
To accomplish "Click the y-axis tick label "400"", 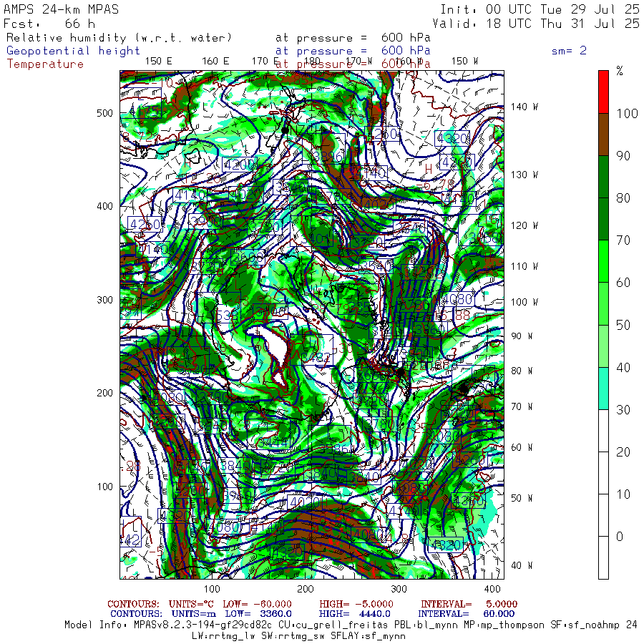I will (104, 206).
